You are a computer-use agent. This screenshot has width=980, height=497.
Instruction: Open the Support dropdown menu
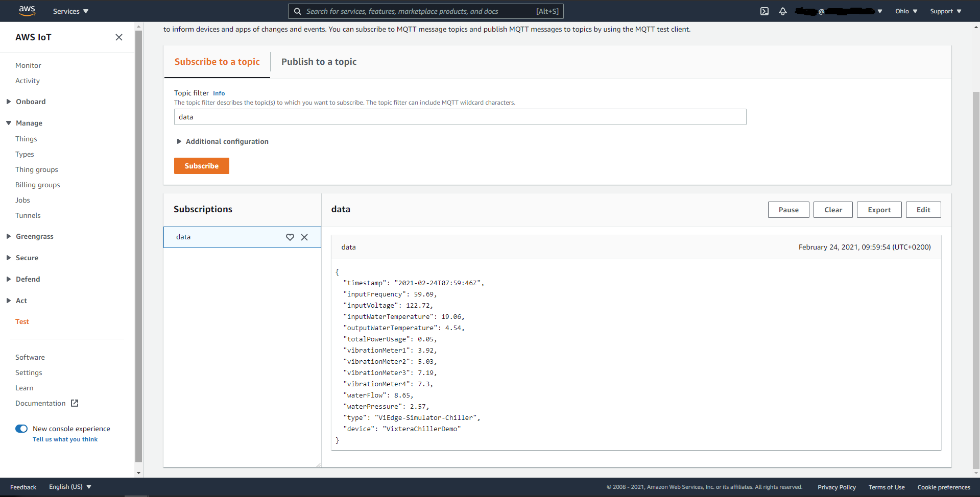click(x=945, y=11)
